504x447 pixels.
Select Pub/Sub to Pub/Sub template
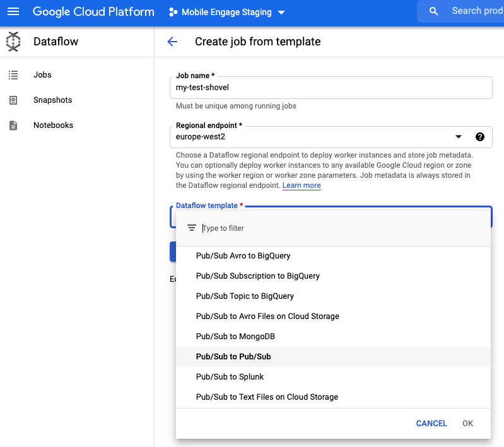(x=233, y=357)
